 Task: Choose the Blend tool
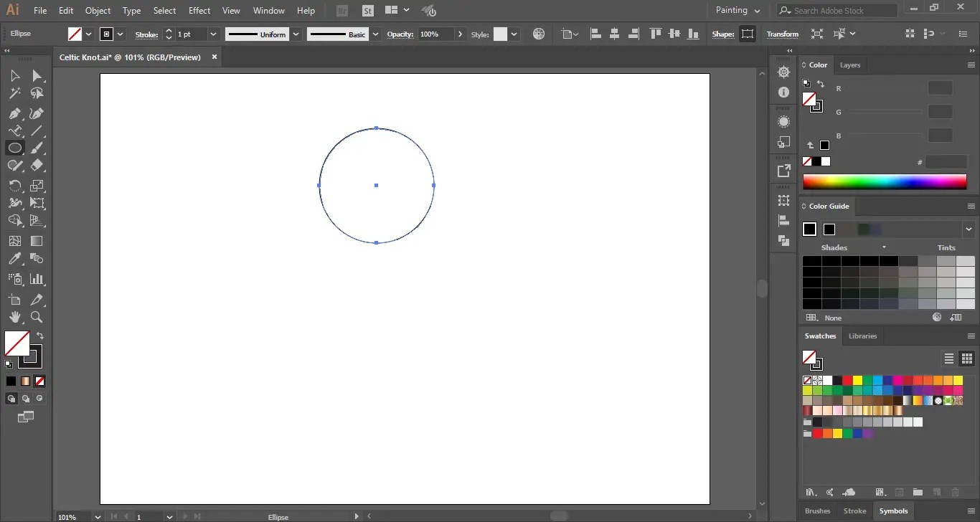[x=37, y=259]
